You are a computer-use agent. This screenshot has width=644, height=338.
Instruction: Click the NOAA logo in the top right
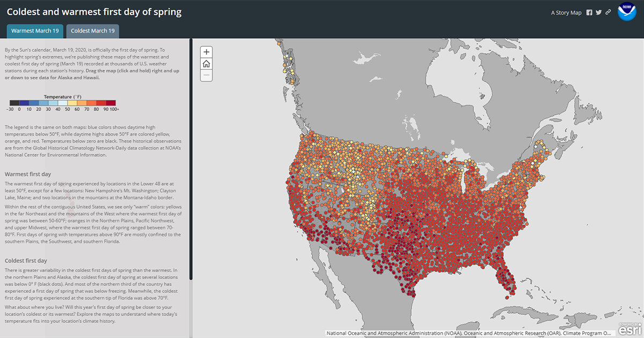pyautogui.click(x=626, y=11)
